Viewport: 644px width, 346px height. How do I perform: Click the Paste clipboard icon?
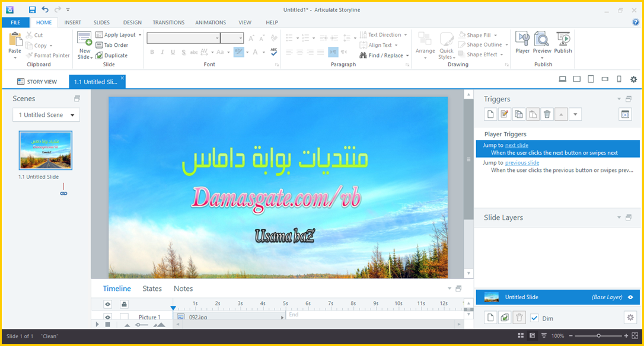coord(15,40)
